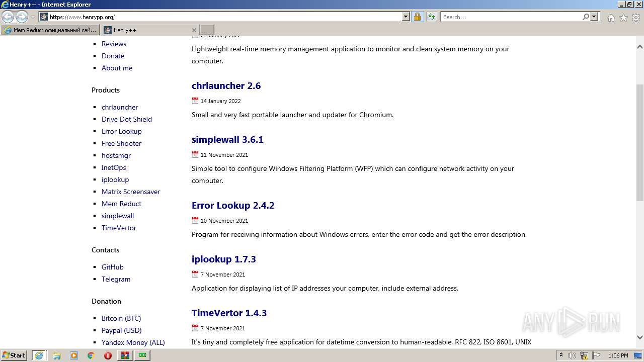Viewport: 644px width, 362px height.
Task: Open a new blank tab
Action: (x=207, y=30)
